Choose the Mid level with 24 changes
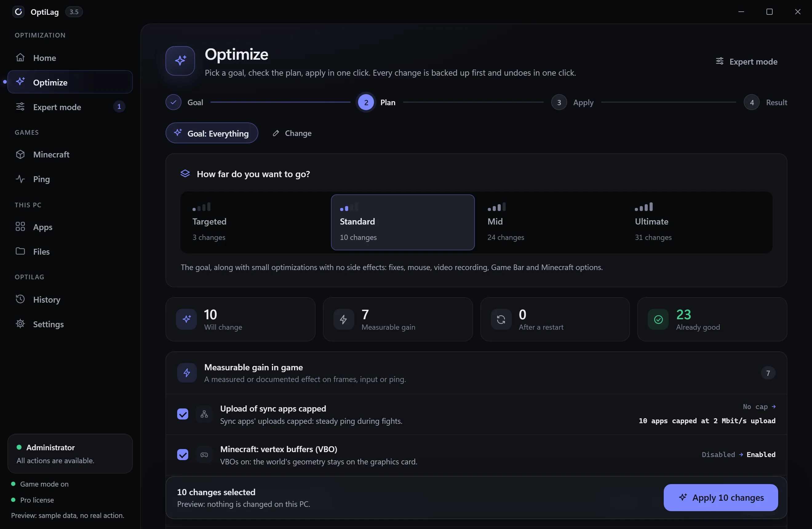Viewport: 812px width, 529px height. pyautogui.click(x=550, y=222)
